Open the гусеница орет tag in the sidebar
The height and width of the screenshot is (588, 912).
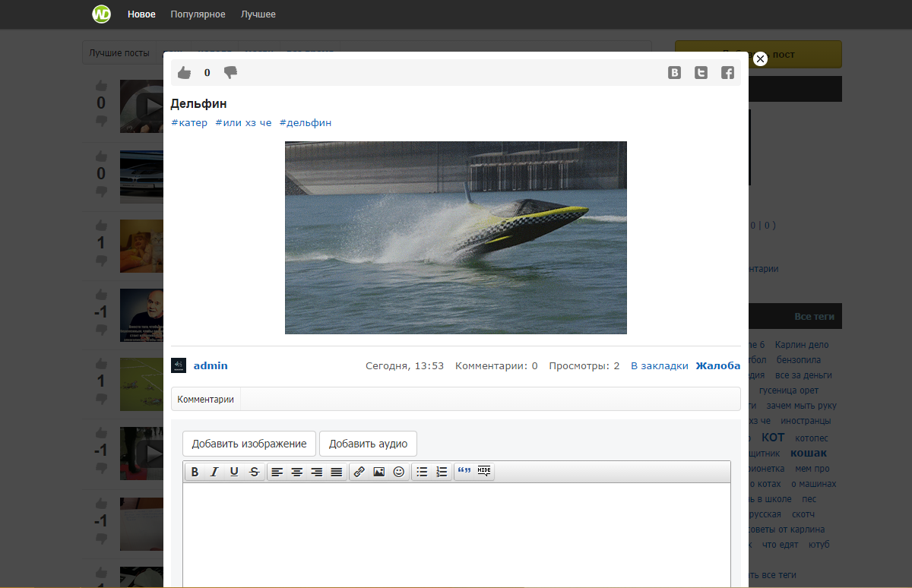click(x=789, y=390)
